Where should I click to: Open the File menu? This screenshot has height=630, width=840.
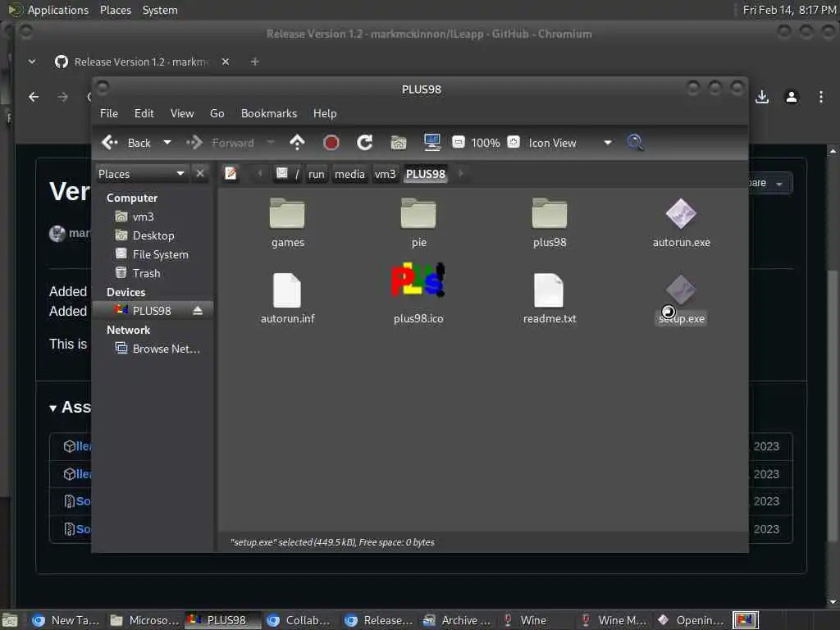109,113
